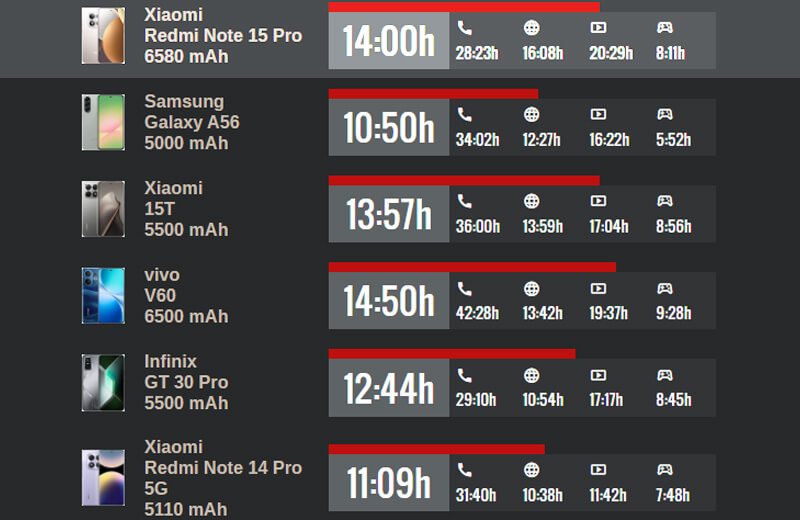Click the web browsing globe icon for Xiaomi 15T
The height and width of the screenshot is (520, 800).
531,202
